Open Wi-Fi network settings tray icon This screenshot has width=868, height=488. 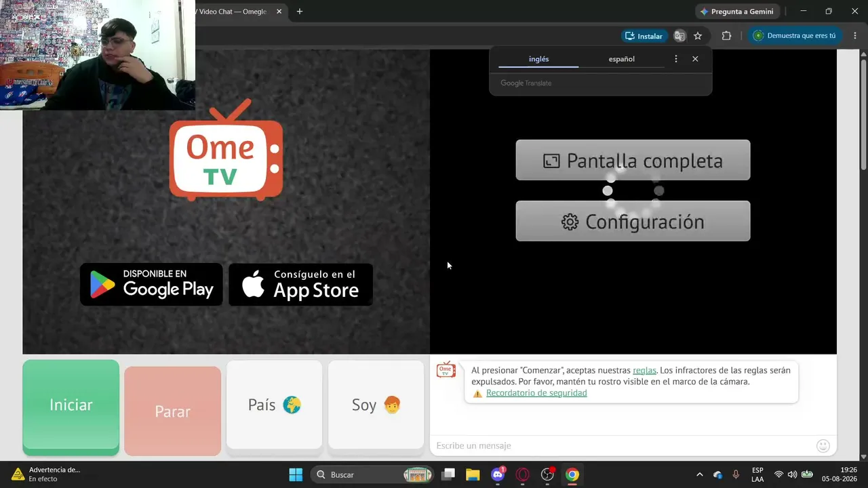click(778, 474)
